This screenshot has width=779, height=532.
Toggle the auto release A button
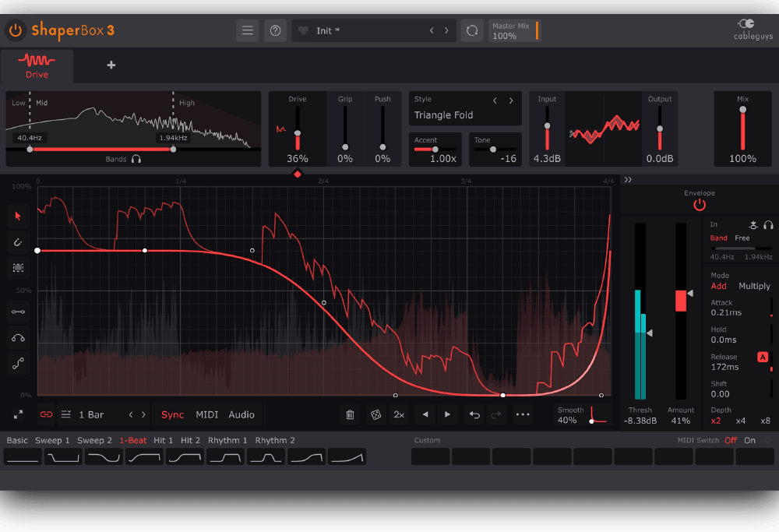763,357
